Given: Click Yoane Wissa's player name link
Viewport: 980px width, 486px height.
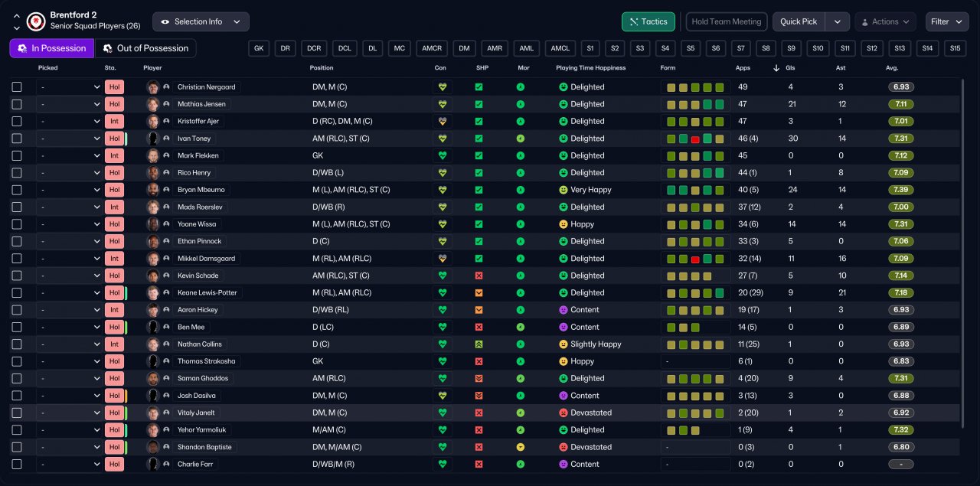Looking at the screenshot, I should pyautogui.click(x=198, y=224).
